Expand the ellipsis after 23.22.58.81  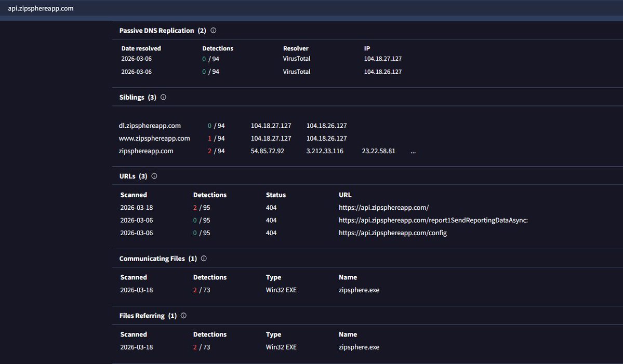pos(413,151)
